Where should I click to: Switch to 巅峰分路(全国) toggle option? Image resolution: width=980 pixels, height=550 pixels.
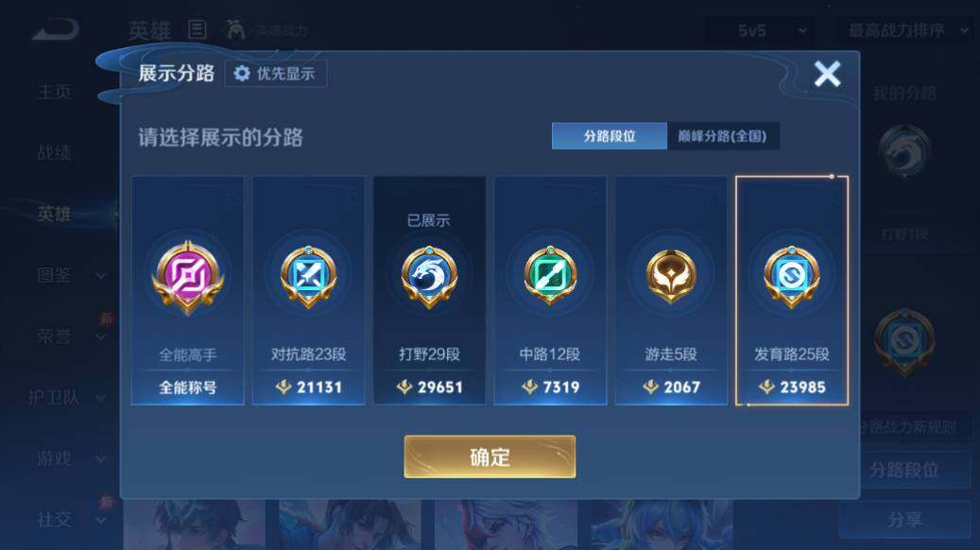723,136
